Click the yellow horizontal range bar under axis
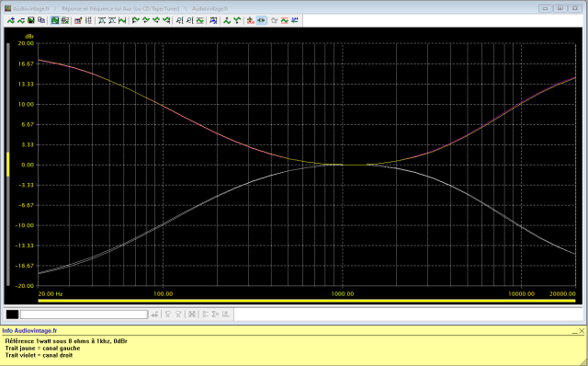The height and width of the screenshot is (366, 588). 306,301
